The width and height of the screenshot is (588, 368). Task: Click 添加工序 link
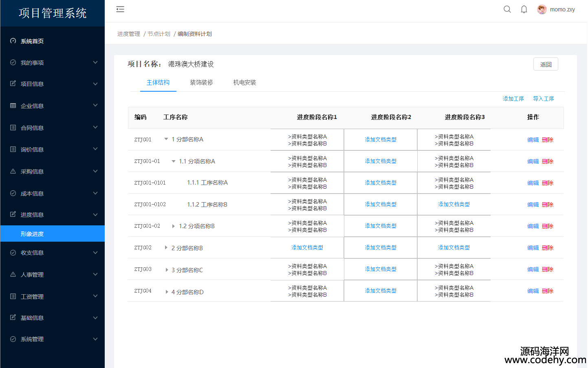[513, 99]
